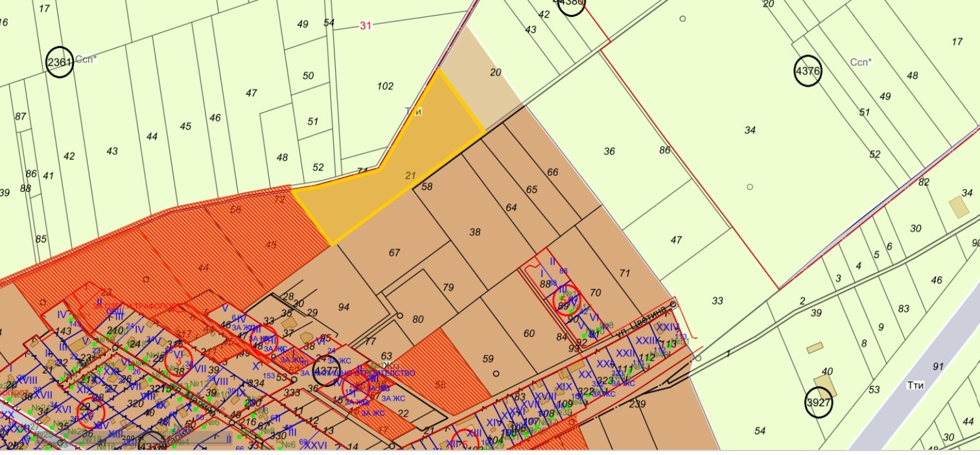This screenshot has height=455, width=980.
Task: Select the circled marker 4377
Action: (327, 369)
